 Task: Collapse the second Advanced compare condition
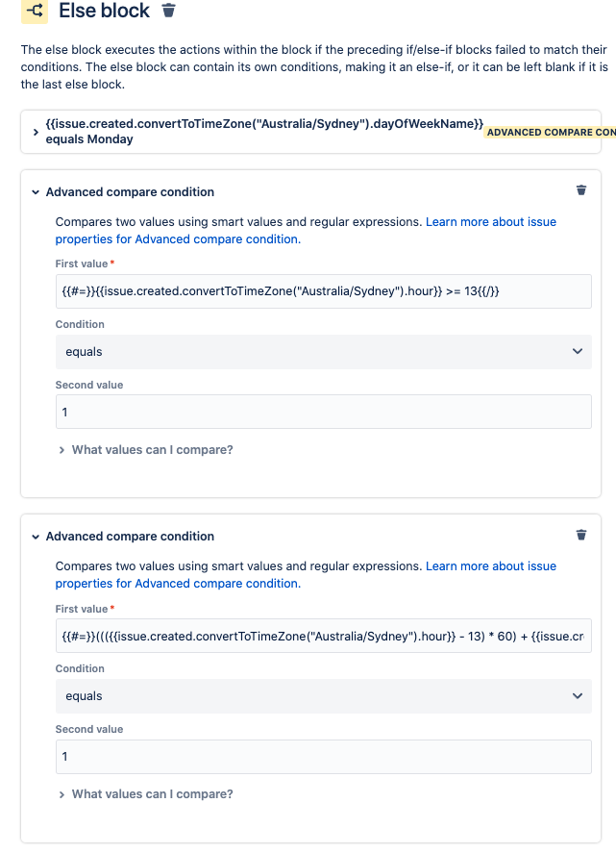click(x=36, y=537)
